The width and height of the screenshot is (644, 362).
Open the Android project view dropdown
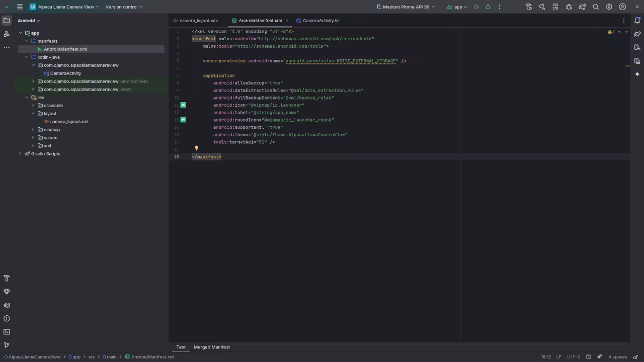tap(29, 21)
